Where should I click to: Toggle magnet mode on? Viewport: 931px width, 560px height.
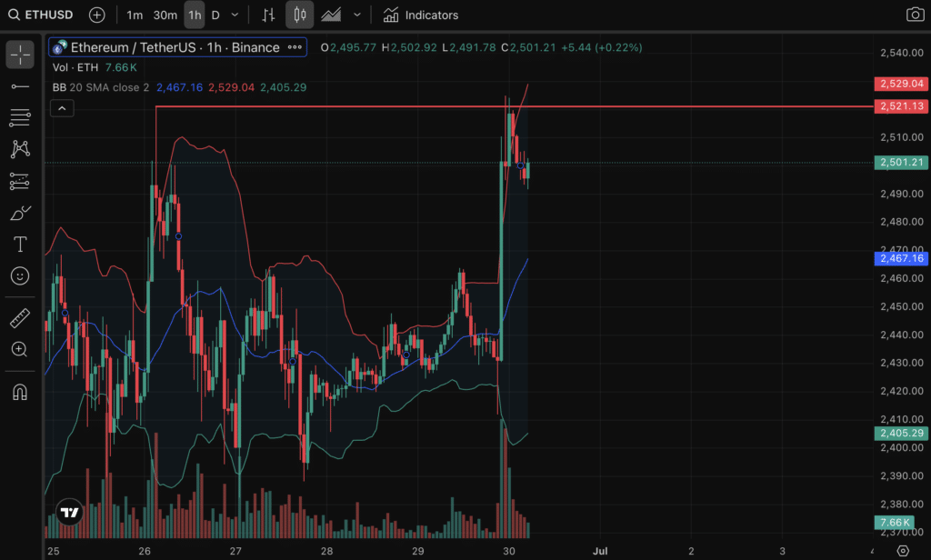[20, 392]
